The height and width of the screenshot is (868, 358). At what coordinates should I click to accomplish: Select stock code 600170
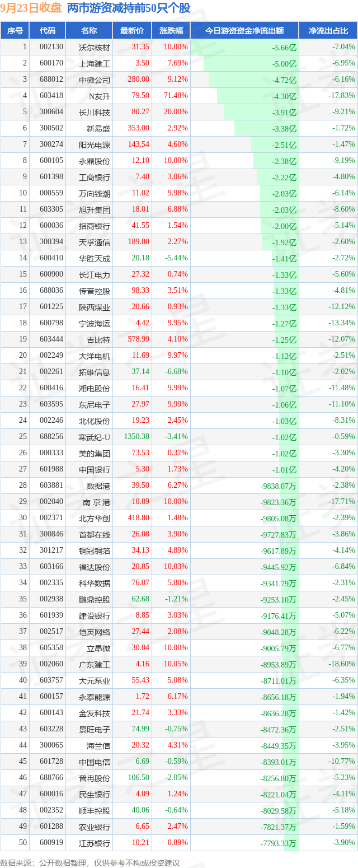[x=52, y=63]
